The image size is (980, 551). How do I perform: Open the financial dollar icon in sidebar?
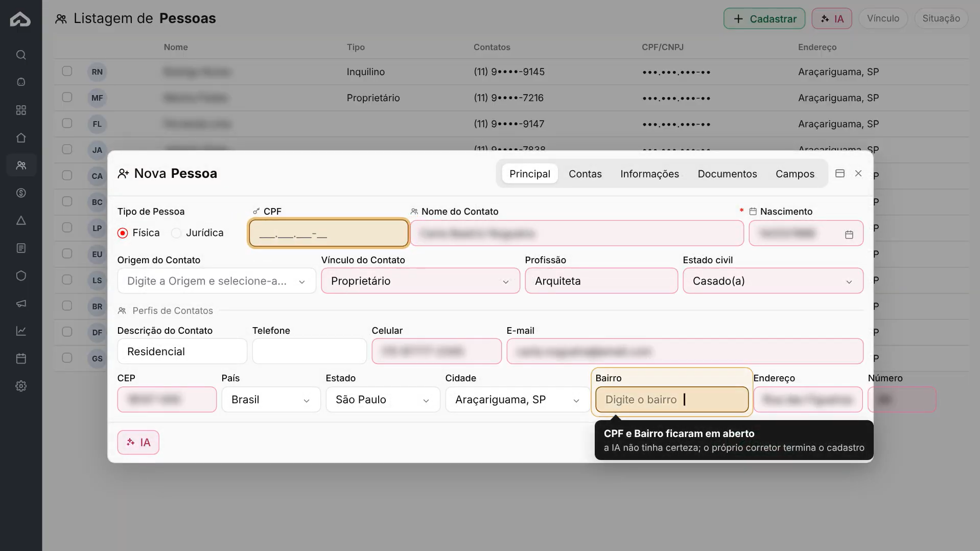pyautogui.click(x=21, y=193)
